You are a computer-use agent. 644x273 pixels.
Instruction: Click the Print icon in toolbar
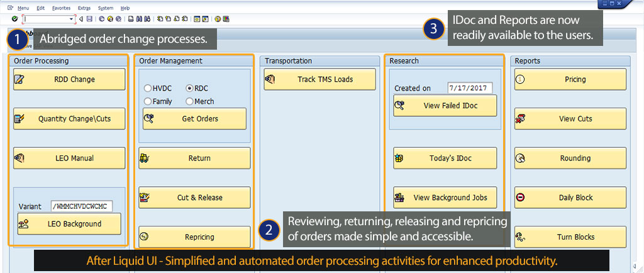(x=130, y=19)
